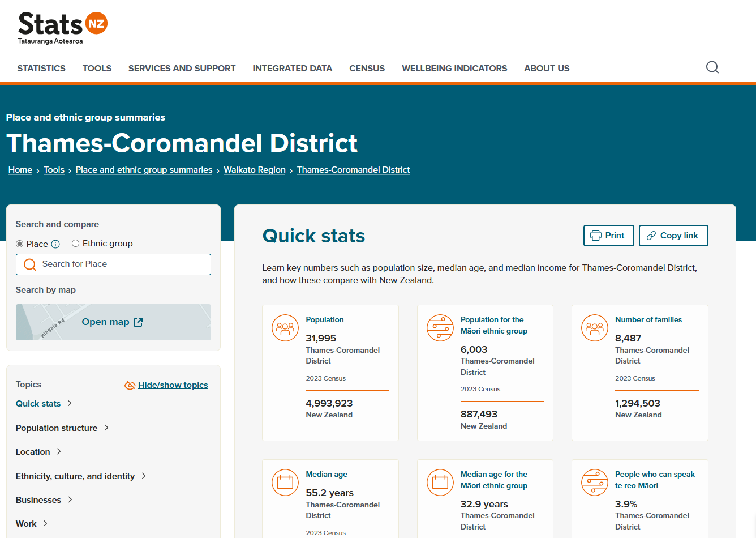Image resolution: width=756 pixels, height=538 pixels.
Task: Click People who can speak te reo Māori
Action: click(x=655, y=480)
